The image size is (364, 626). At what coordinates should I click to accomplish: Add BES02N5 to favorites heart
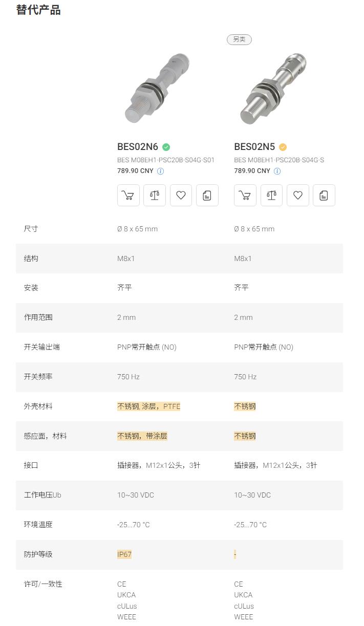(298, 196)
